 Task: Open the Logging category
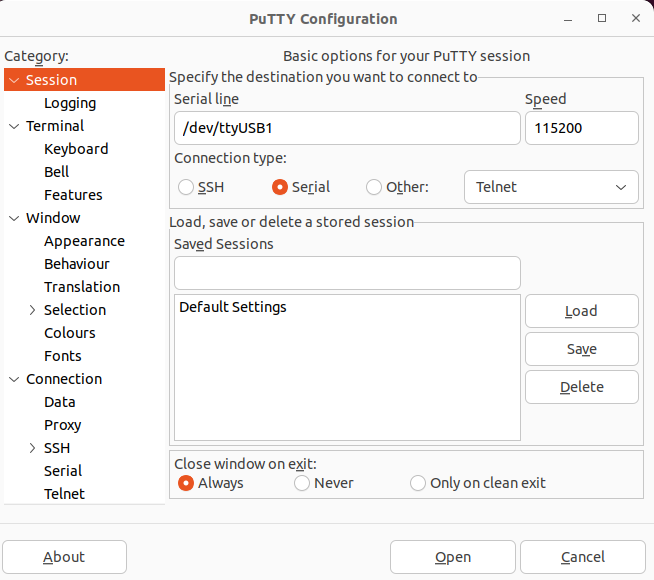(70, 103)
